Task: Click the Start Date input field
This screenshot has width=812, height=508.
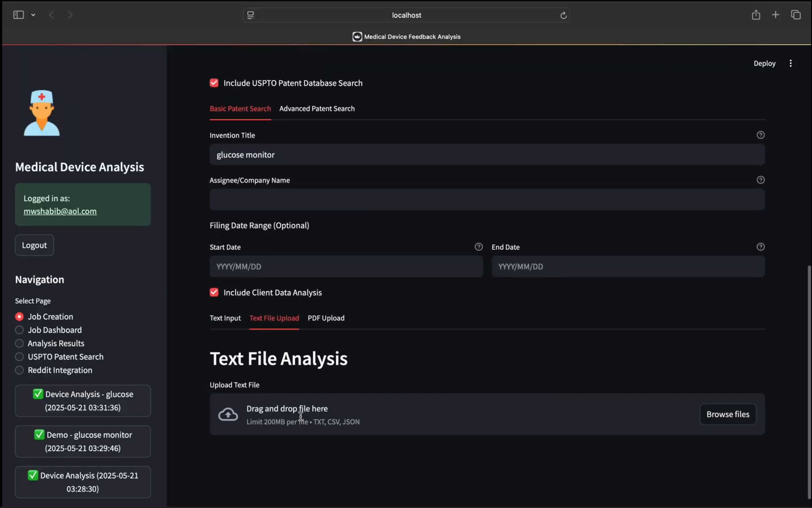Action: coord(346,266)
